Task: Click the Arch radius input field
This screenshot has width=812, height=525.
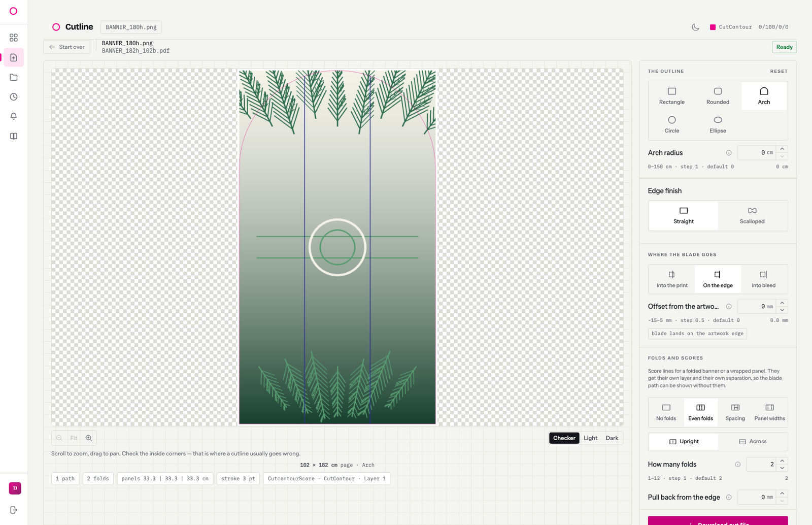Action: coord(757,153)
